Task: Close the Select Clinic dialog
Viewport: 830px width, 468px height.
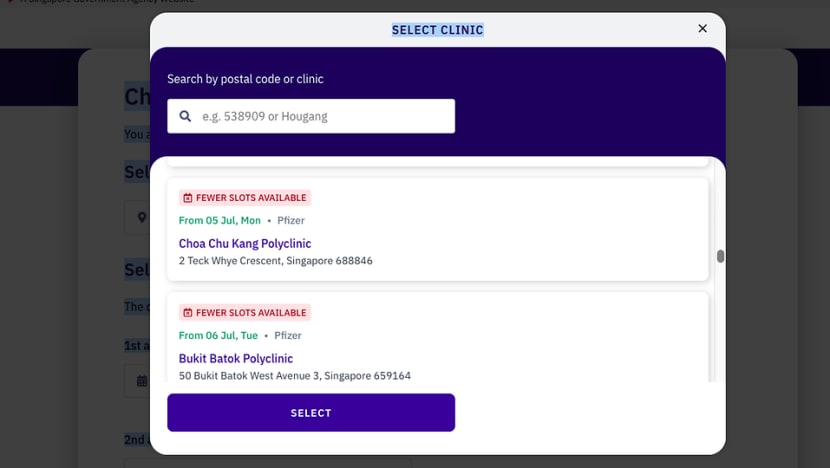Action: 702,29
